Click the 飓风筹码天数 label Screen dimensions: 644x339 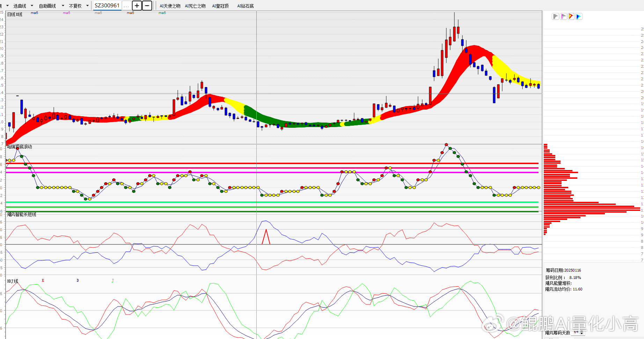pos(557,333)
